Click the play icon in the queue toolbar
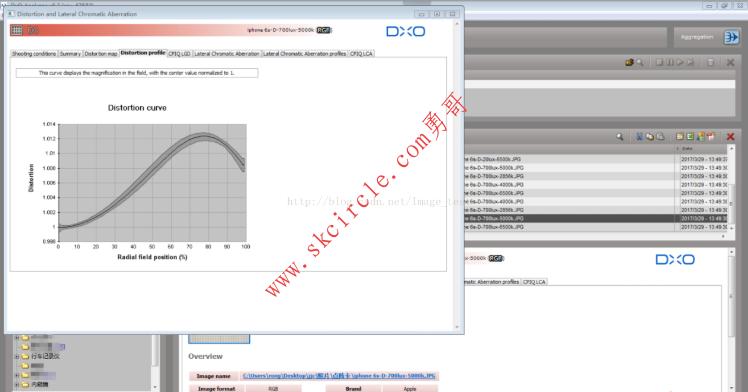The image size is (748, 392). (x=680, y=62)
